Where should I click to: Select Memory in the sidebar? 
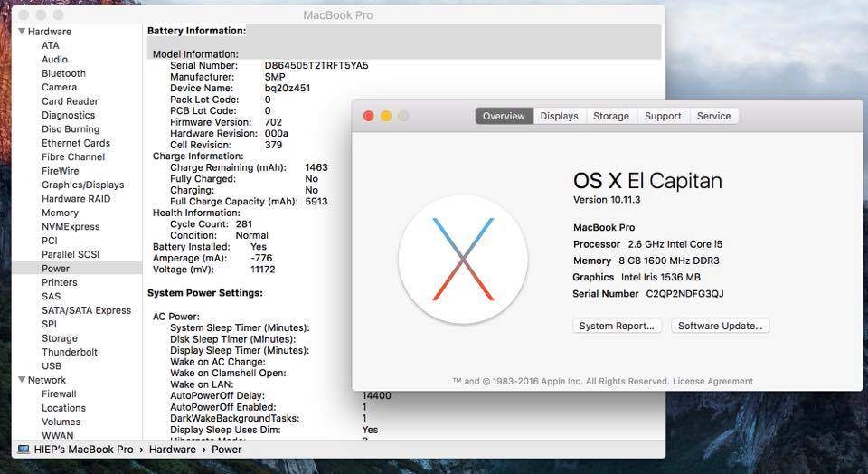pyautogui.click(x=60, y=213)
